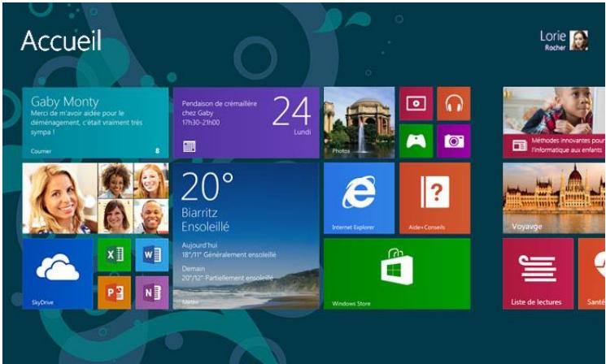Viewport: 606px width, 364px height.
Task: Click the Lorie Rocher user account picture
Action: tap(579, 41)
